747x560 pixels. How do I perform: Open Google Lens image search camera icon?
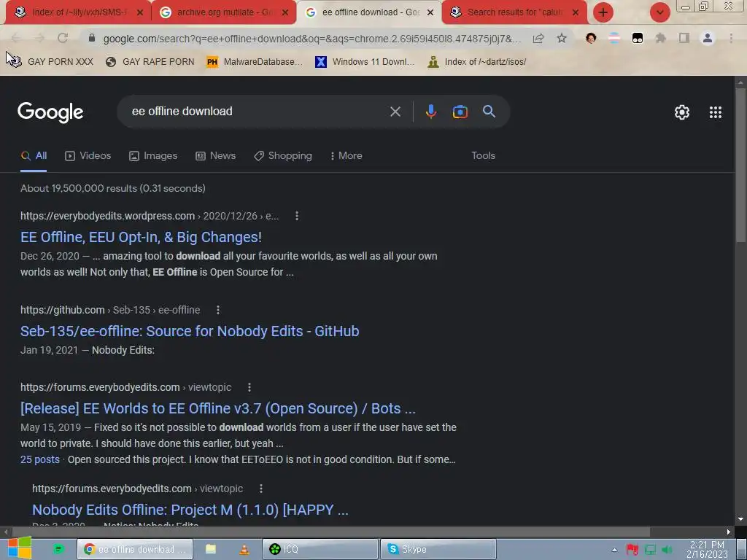click(460, 112)
